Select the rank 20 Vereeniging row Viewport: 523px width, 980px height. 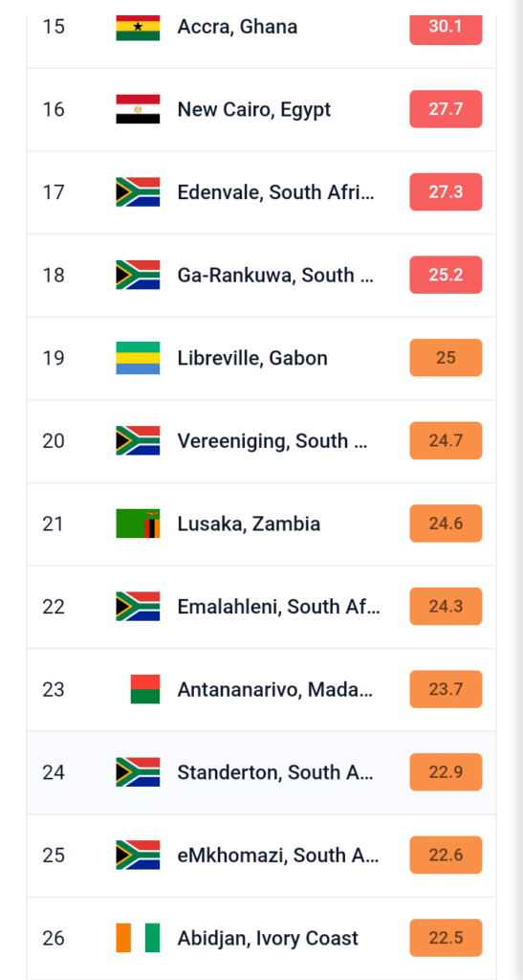tap(262, 441)
